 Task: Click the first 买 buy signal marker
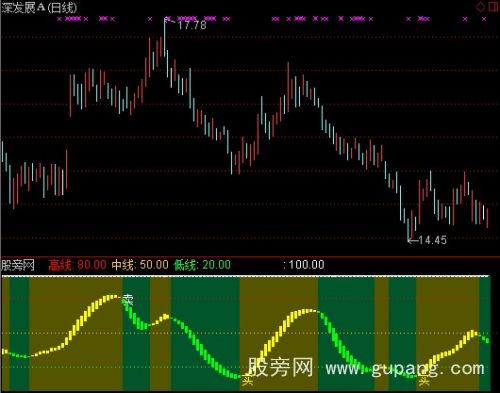click(247, 380)
